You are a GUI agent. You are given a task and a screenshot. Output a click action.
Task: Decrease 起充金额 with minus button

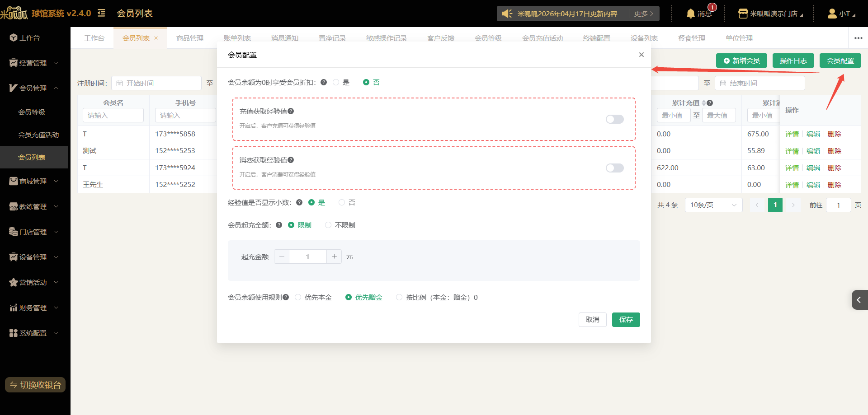[282, 256]
